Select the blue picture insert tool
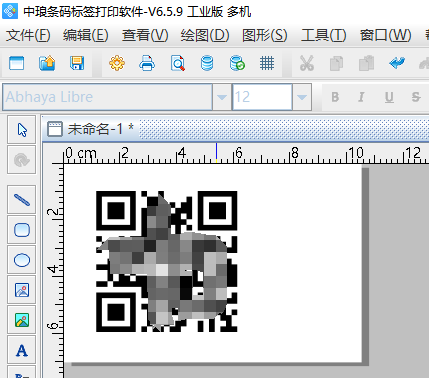429x378 pixels. pos(22,290)
